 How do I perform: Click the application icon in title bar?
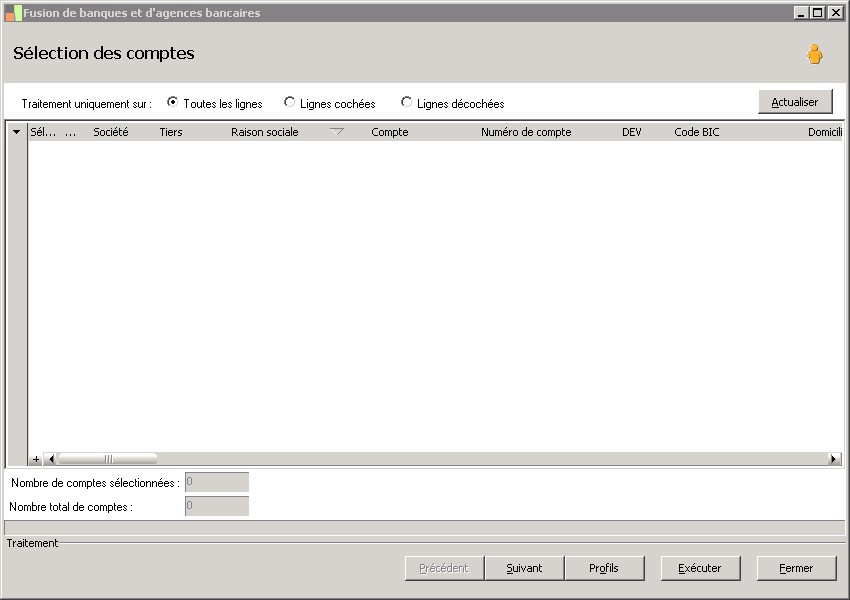14,13
